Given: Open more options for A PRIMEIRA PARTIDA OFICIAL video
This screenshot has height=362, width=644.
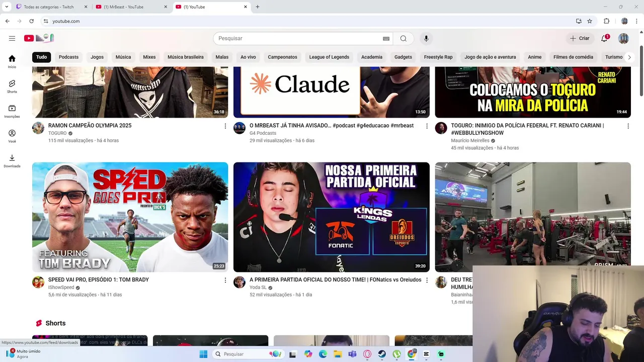Looking at the screenshot, I should [x=427, y=280].
